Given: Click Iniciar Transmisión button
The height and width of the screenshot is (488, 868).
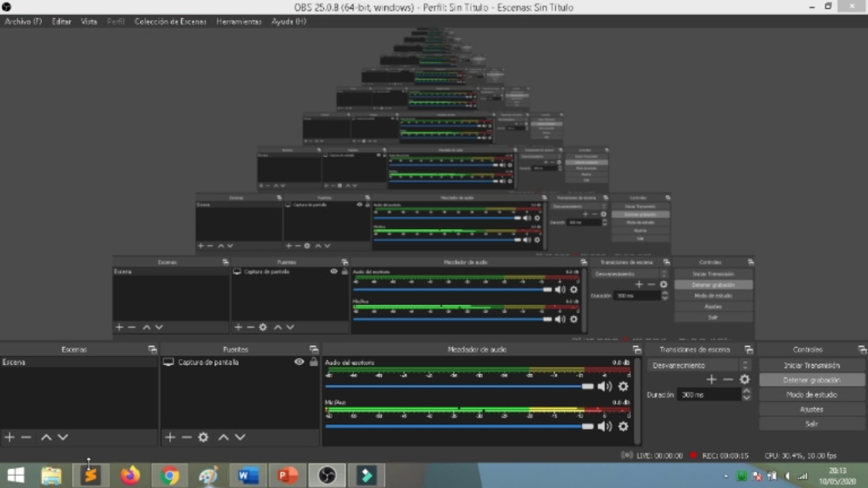Looking at the screenshot, I should click(x=812, y=365).
